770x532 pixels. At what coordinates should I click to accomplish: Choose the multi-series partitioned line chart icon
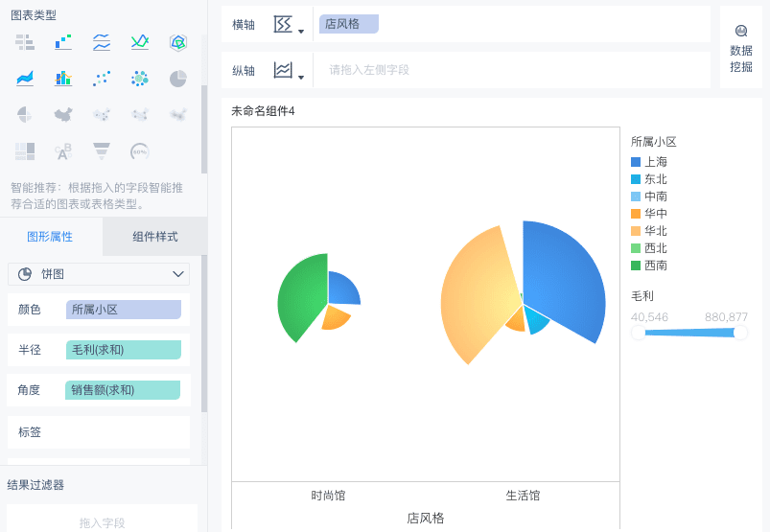click(x=102, y=43)
